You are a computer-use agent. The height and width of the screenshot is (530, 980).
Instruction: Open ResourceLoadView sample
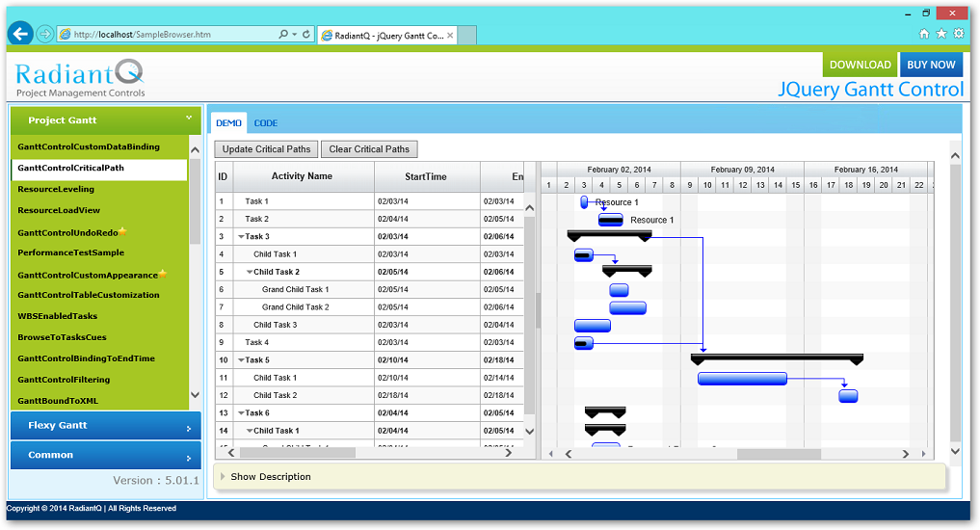click(x=59, y=211)
